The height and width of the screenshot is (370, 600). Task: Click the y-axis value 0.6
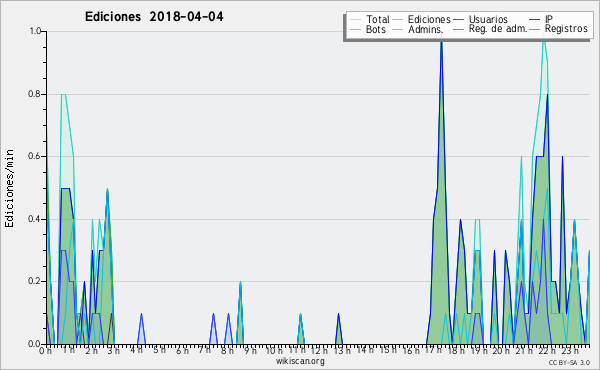click(35, 156)
